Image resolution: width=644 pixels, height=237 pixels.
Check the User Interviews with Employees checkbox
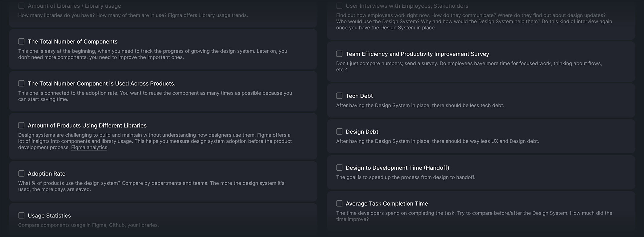(339, 6)
